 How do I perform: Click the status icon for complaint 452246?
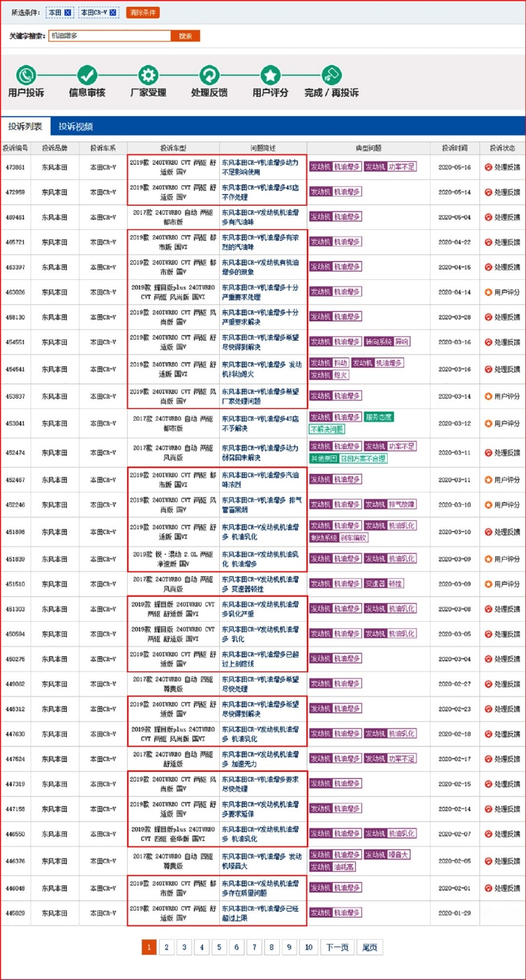tap(488, 505)
